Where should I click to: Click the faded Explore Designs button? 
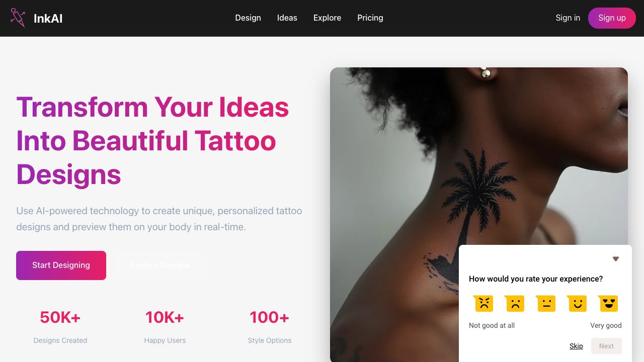(x=160, y=265)
